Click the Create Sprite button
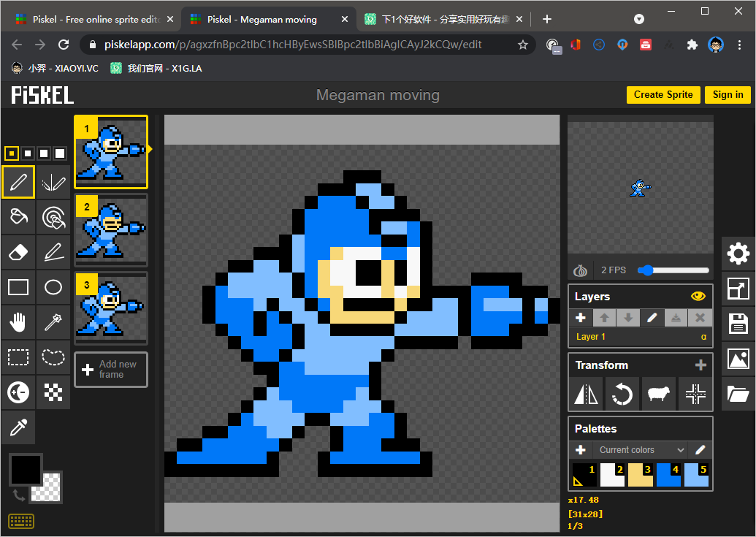 click(x=663, y=95)
